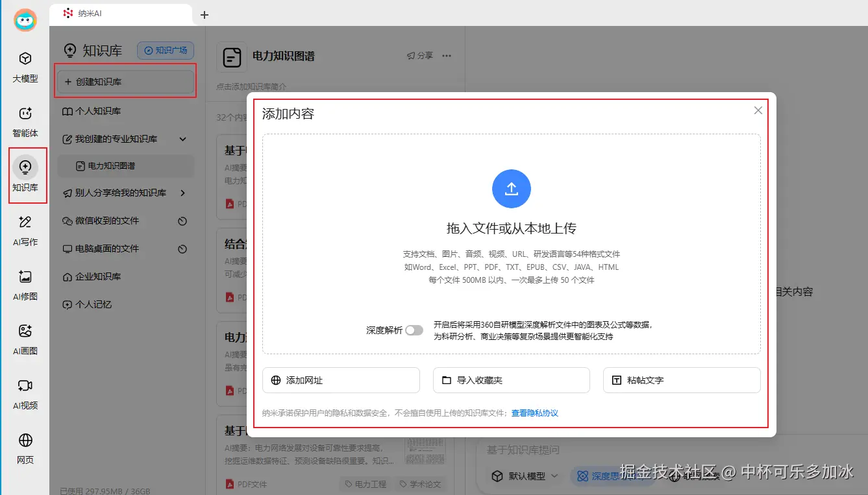The width and height of the screenshot is (868, 495).
Task: Open the 网页 sidebar section
Action: (x=25, y=449)
